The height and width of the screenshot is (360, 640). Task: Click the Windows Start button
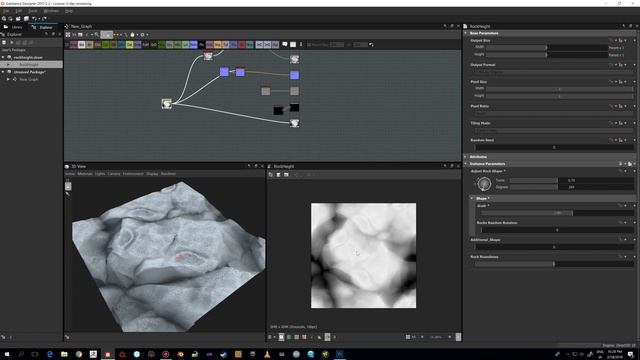click(x=7, y=354)
